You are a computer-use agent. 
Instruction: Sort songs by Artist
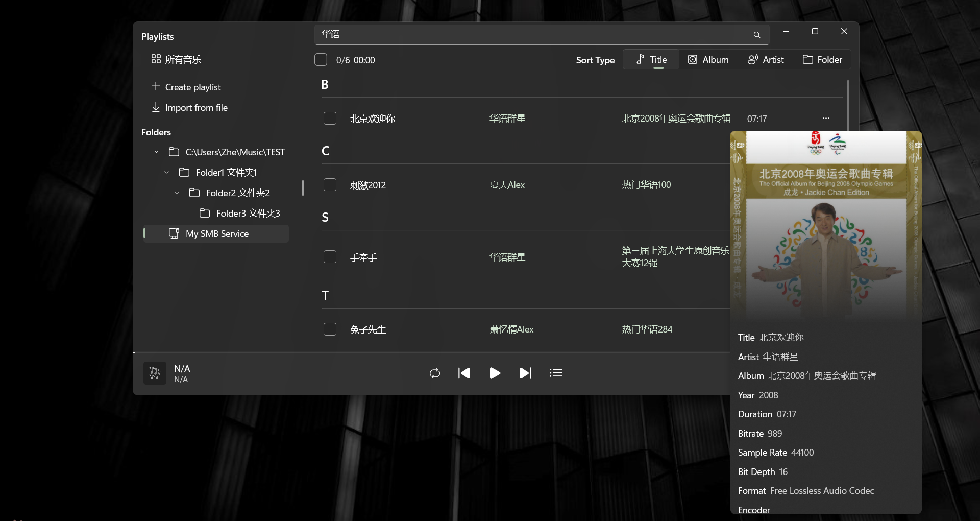coord(766,60)
